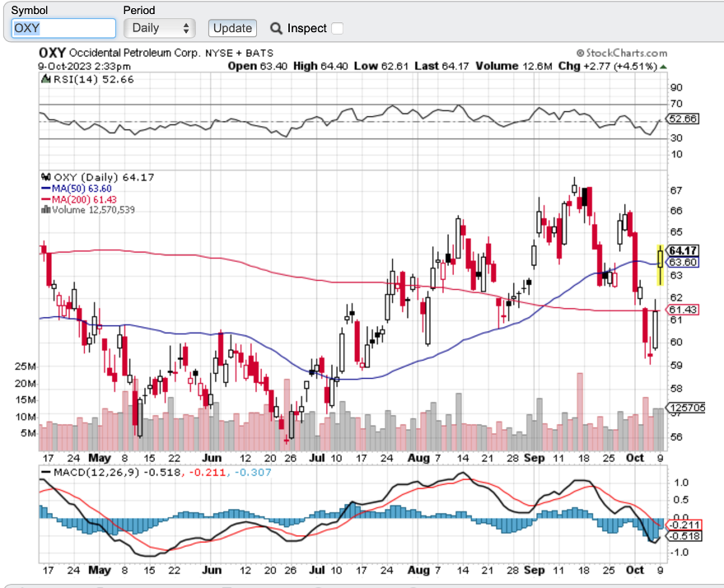Screen dimensions: 724x588
Task: Click the MACD -0.518 value axis label
Action: (683, 536)
